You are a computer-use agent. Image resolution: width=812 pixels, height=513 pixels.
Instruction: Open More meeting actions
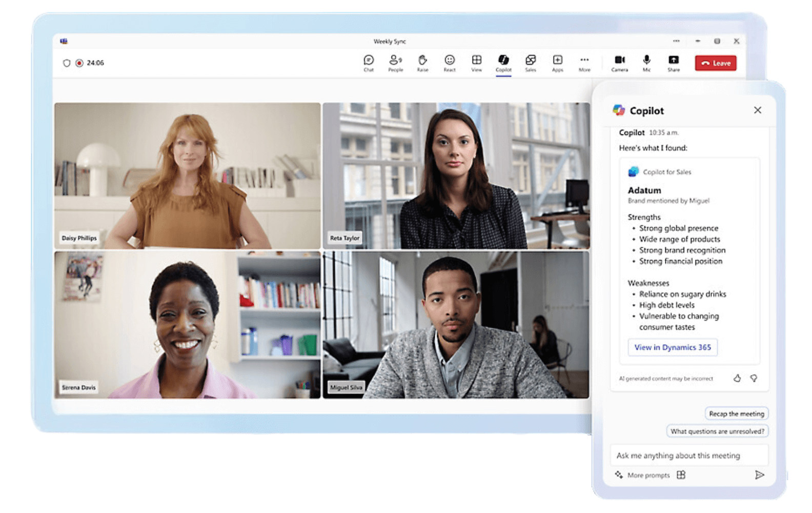coord(584,63)
